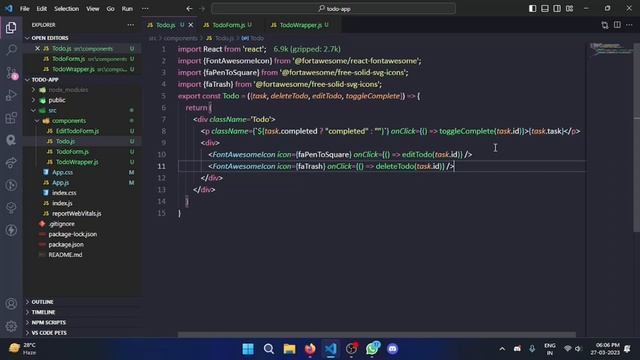
Task: Open Discord from taskbar
Action: [x=393, y=349]
